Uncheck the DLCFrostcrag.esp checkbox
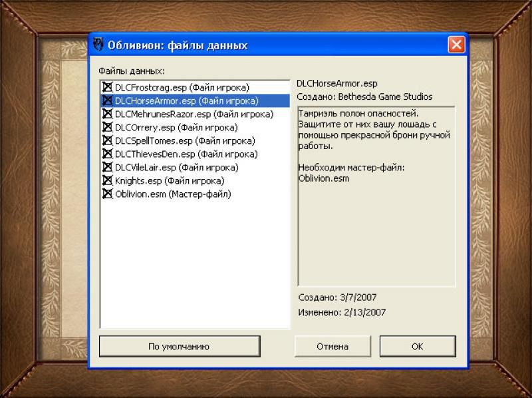 [x=107, y=87]
